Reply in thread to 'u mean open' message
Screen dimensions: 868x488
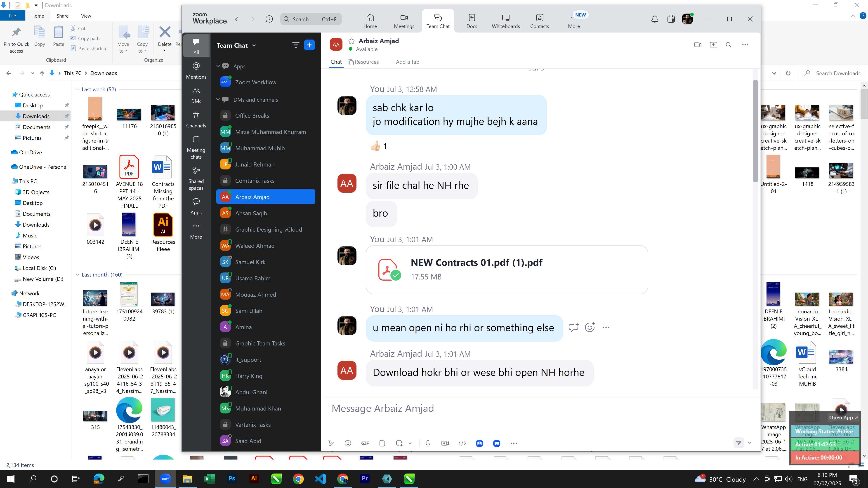point(573,327)
